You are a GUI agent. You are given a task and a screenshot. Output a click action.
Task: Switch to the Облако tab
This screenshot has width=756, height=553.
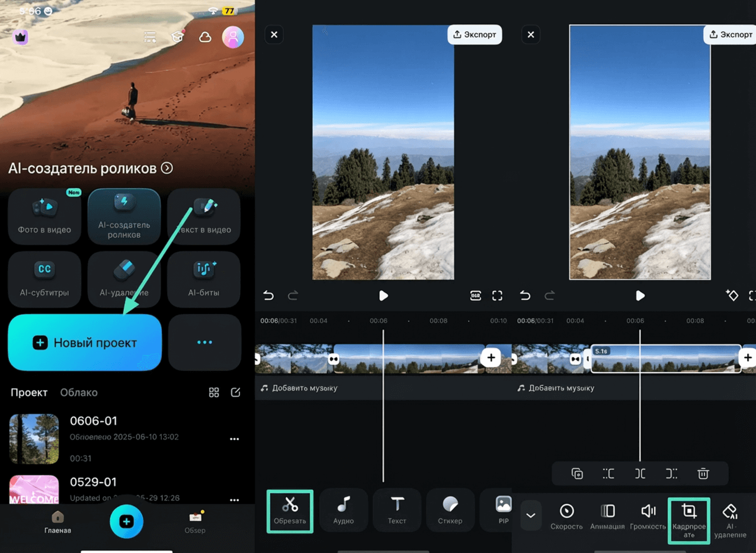click(79, 392)
